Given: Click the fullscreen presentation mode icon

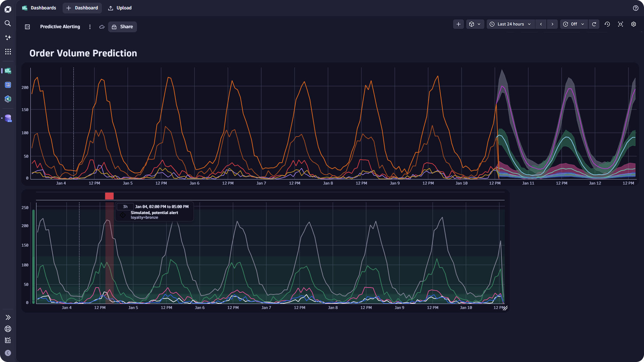Looking at the screenshot, I should click(x=620, y=24).
